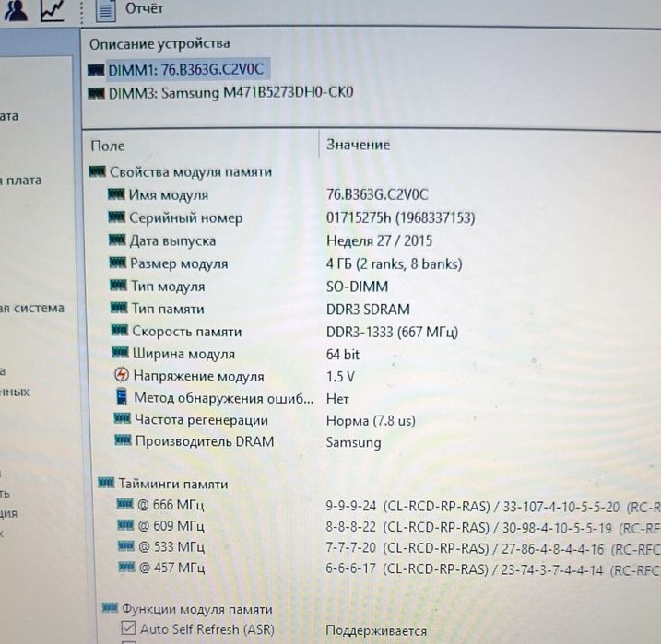Click icon beside Свойства модуля памяти
The height and width of the screenshot is (644, 661).
tap(98, 171)
